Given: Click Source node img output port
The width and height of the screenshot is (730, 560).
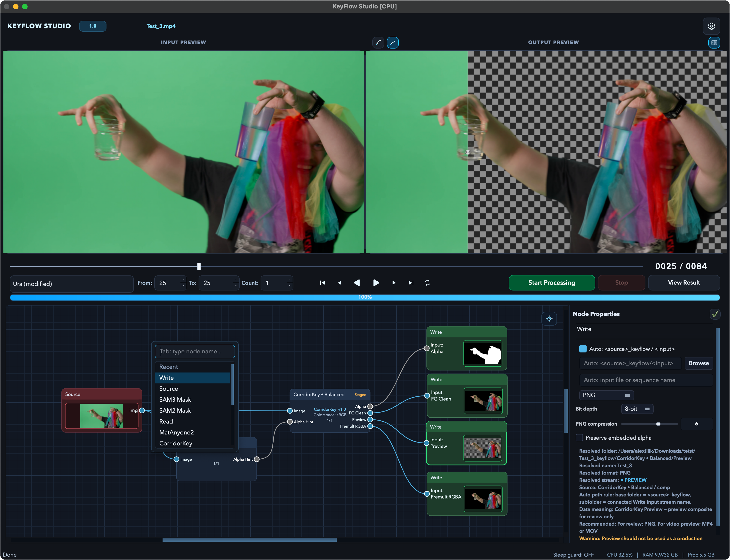Looking at the screenshot, I should pos(142,410).
